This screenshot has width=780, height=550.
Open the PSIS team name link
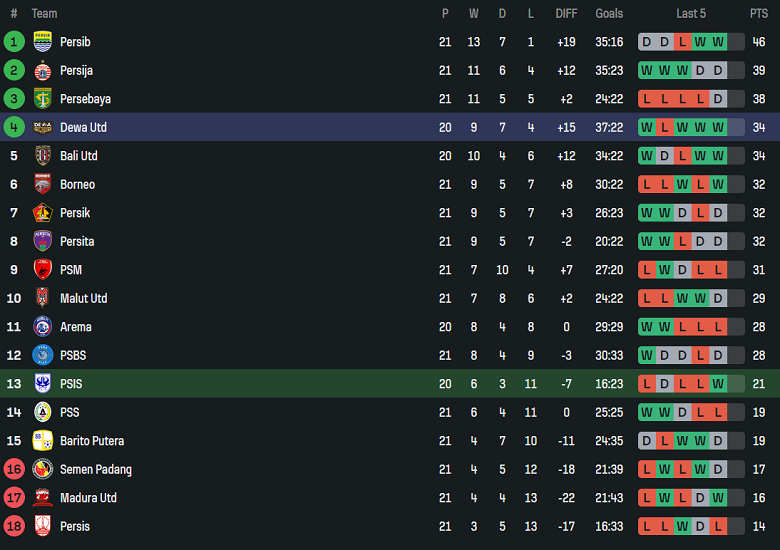72,384
